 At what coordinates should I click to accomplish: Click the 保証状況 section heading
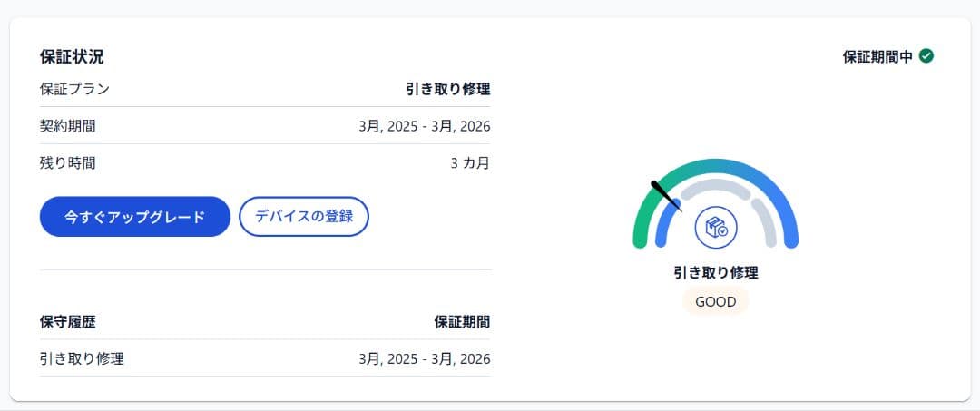pos(72,56)
